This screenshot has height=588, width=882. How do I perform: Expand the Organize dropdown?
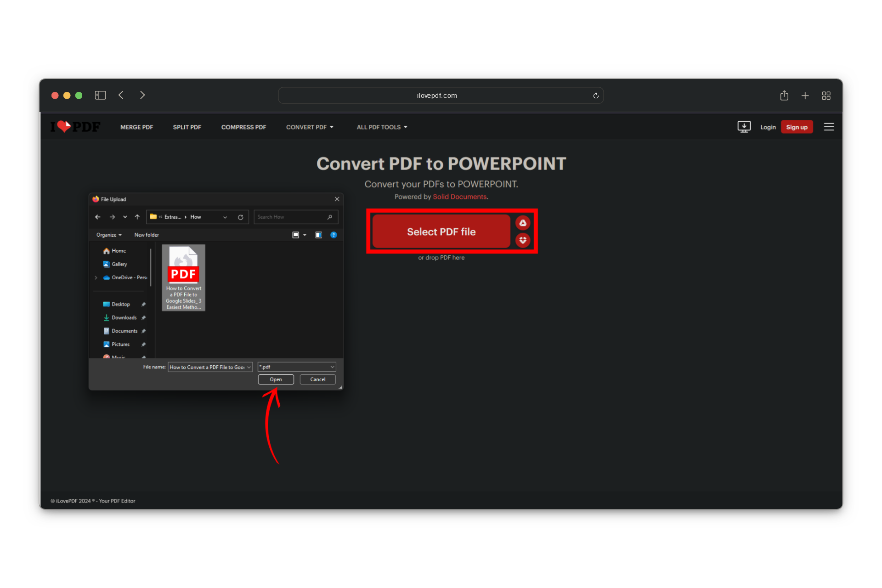pyautogui.click(x=109, y=235)
